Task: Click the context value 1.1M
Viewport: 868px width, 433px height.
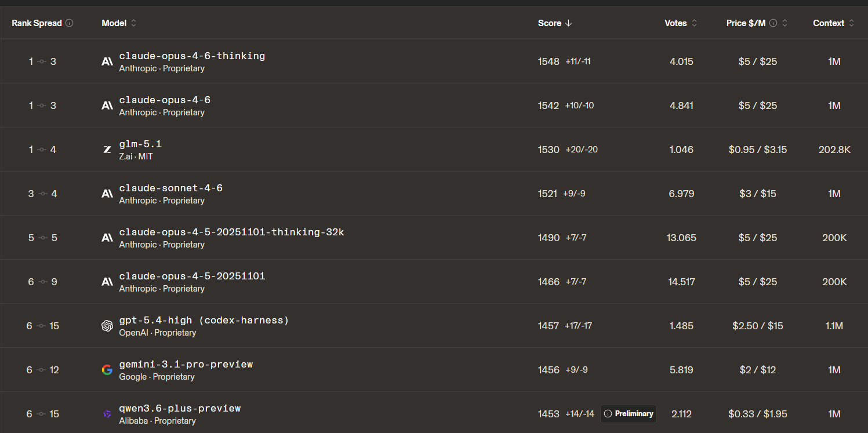Action: pyautogui.click(x=834, y=326)
